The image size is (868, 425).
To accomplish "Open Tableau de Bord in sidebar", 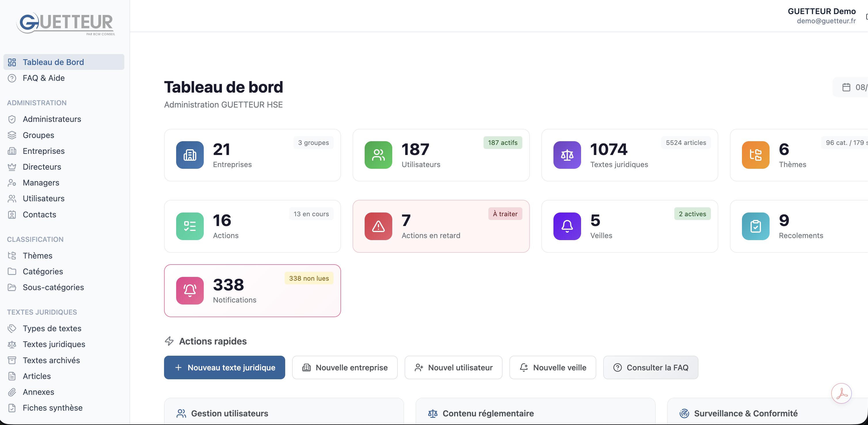I will click(64, 62).
